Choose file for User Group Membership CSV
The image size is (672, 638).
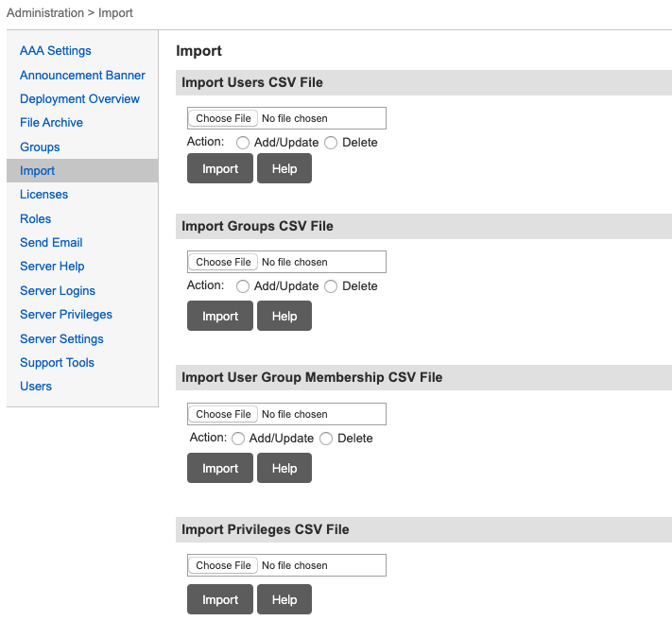coord(223,414)
